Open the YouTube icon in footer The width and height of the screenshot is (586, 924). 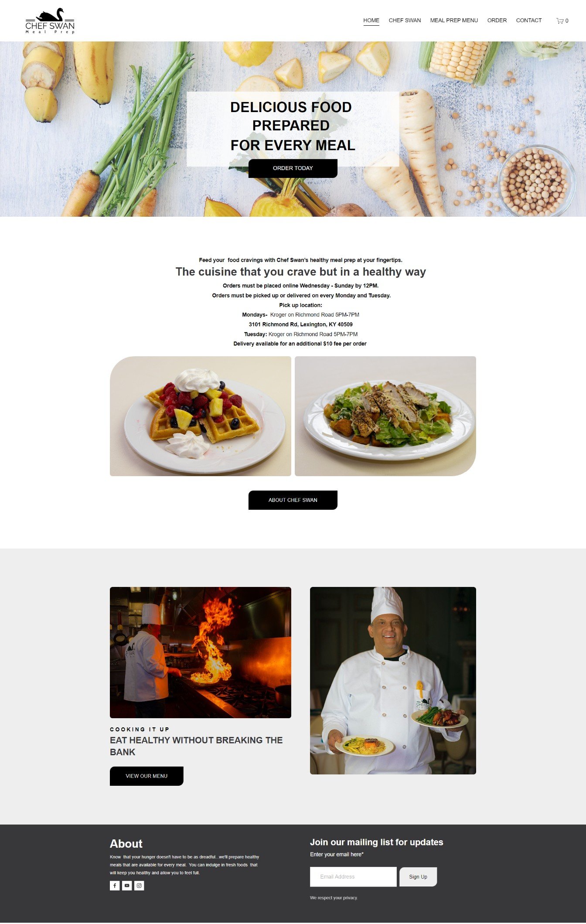127,886
